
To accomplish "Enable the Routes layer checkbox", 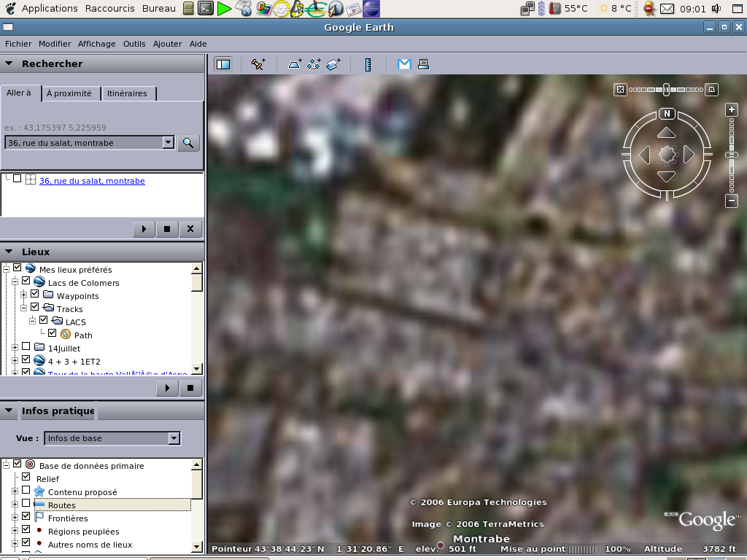I will pos(26,503).
